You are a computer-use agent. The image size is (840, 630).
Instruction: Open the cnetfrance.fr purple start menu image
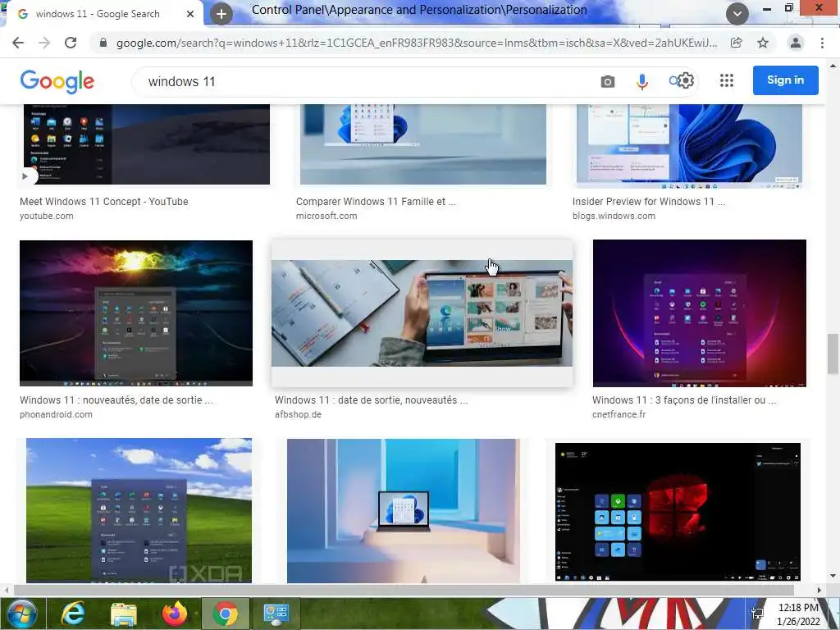700,313
